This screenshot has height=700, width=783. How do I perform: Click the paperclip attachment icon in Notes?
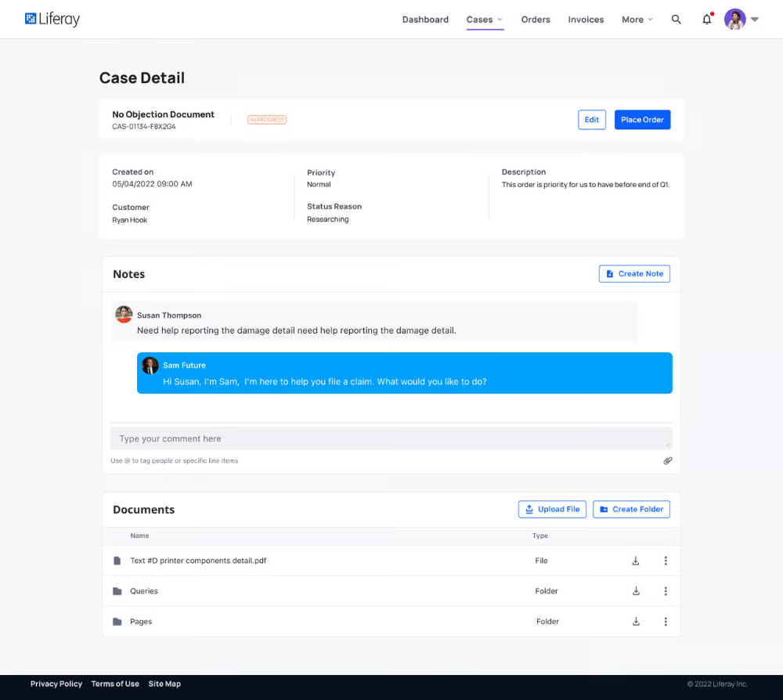click(668, 460)
